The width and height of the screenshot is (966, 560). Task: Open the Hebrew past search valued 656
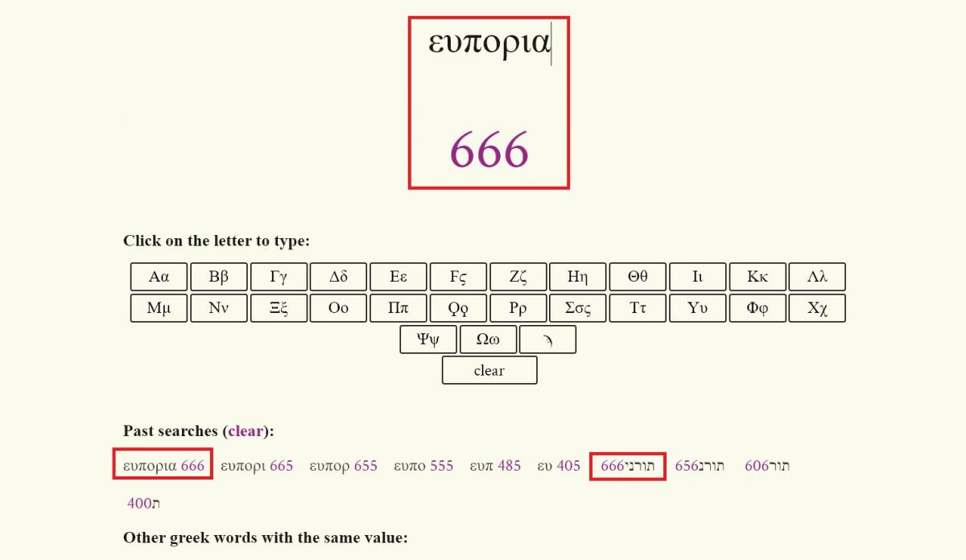pos(700,466)
